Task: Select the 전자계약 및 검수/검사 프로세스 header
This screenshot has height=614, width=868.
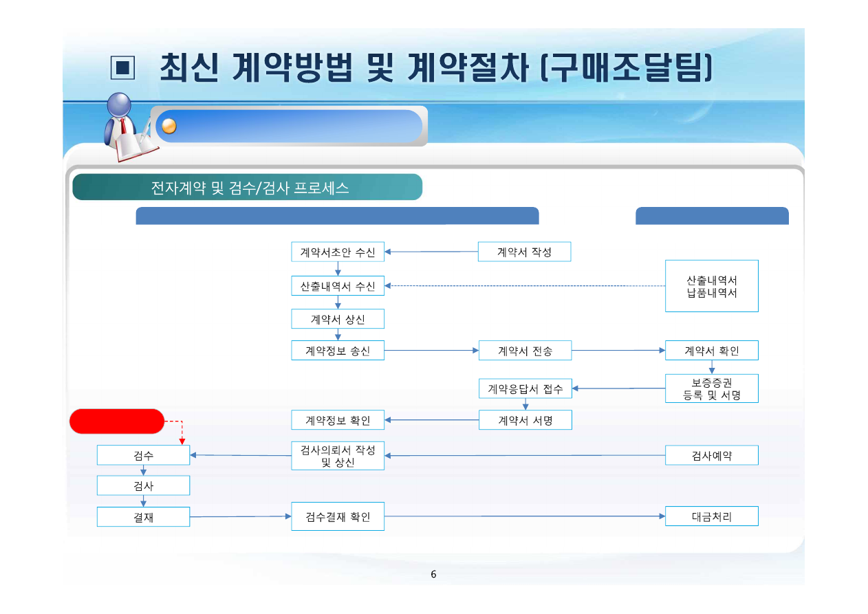Action: [250, 186]
